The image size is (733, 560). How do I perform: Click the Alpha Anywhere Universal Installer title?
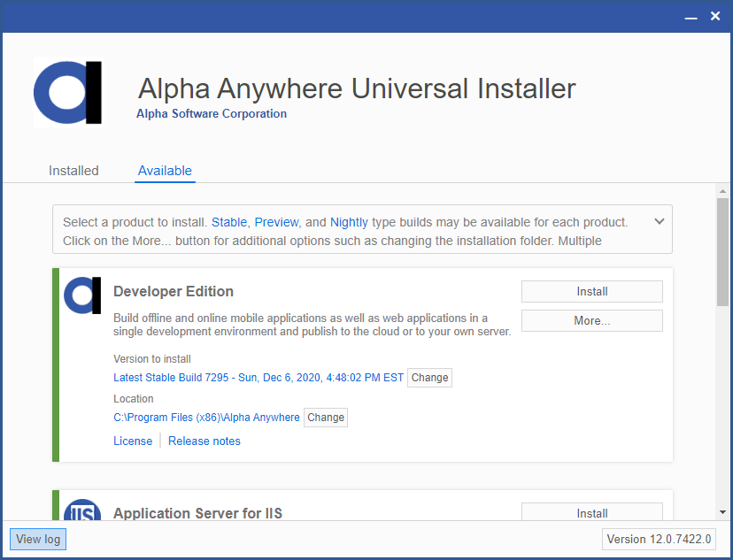click(357, 88)
